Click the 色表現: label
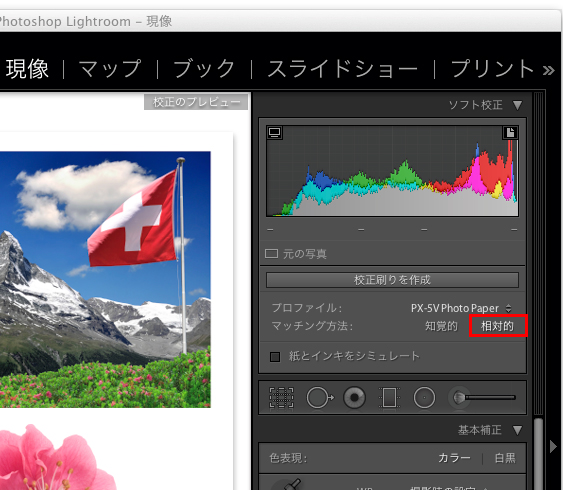 (288, 458)
